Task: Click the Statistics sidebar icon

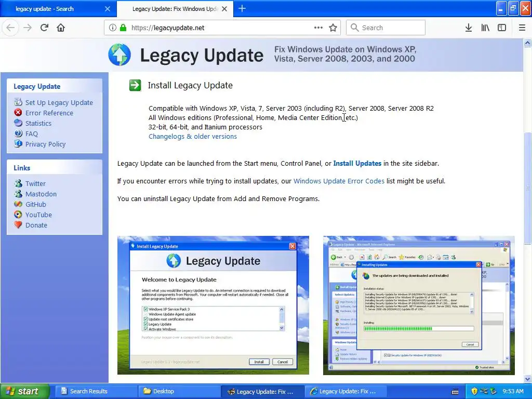Action: (18, 123)
